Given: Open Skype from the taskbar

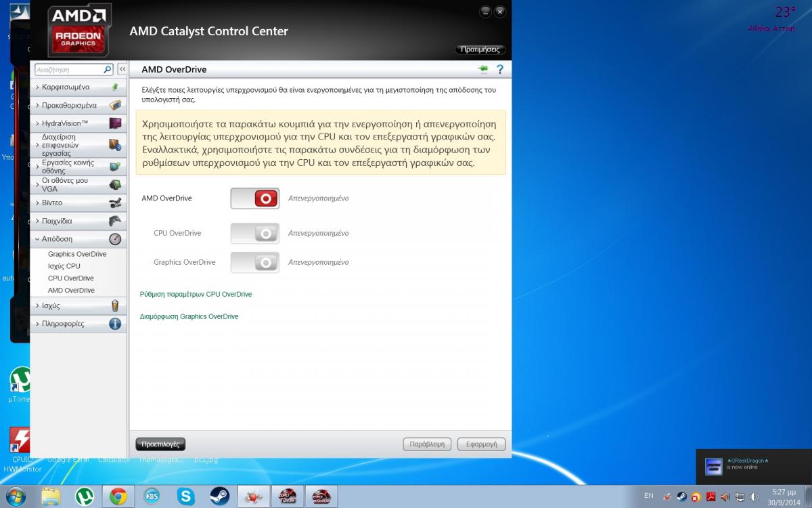Looking at the screenshot, I should 185,496.
